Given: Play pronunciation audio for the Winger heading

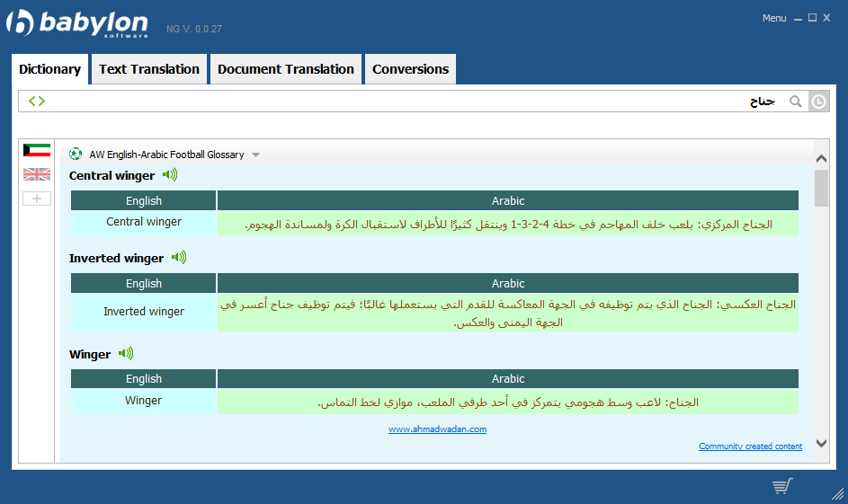Looking at the screenshot, I should (126, 354).
